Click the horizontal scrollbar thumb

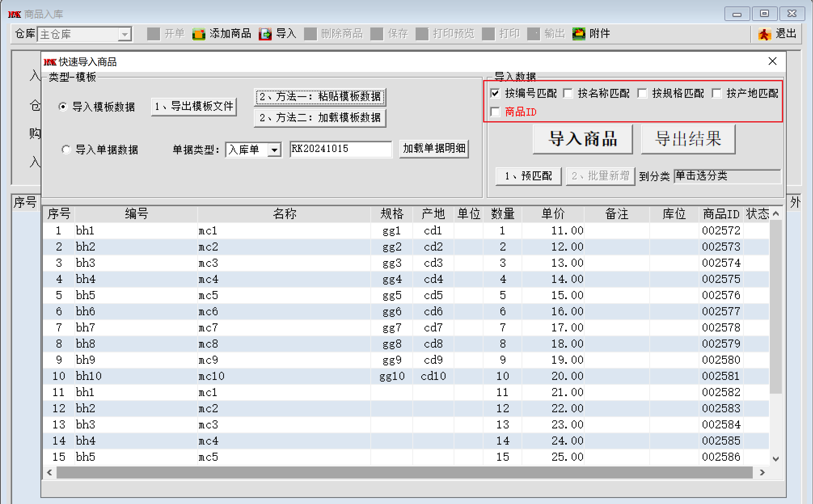click(x=405, y=472)
